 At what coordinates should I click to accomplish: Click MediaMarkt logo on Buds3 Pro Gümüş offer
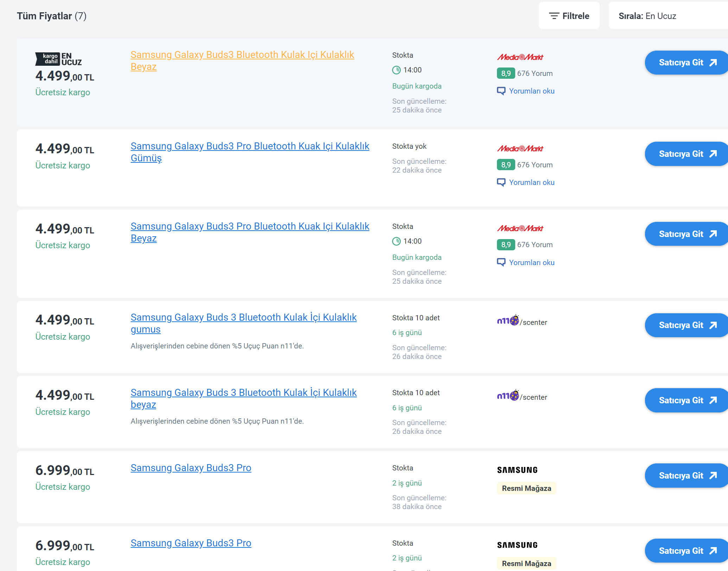520,148
